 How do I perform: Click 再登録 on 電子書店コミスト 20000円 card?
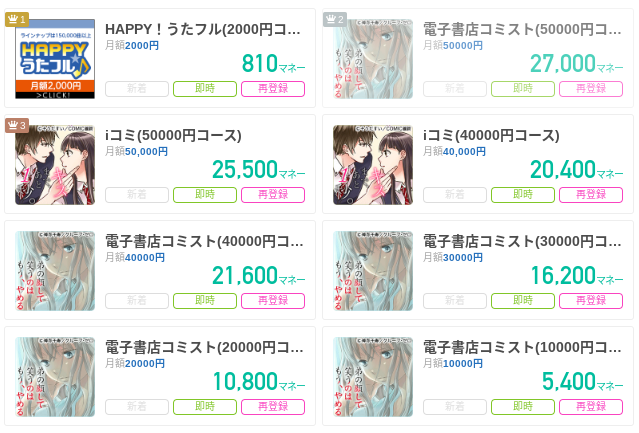273,407
